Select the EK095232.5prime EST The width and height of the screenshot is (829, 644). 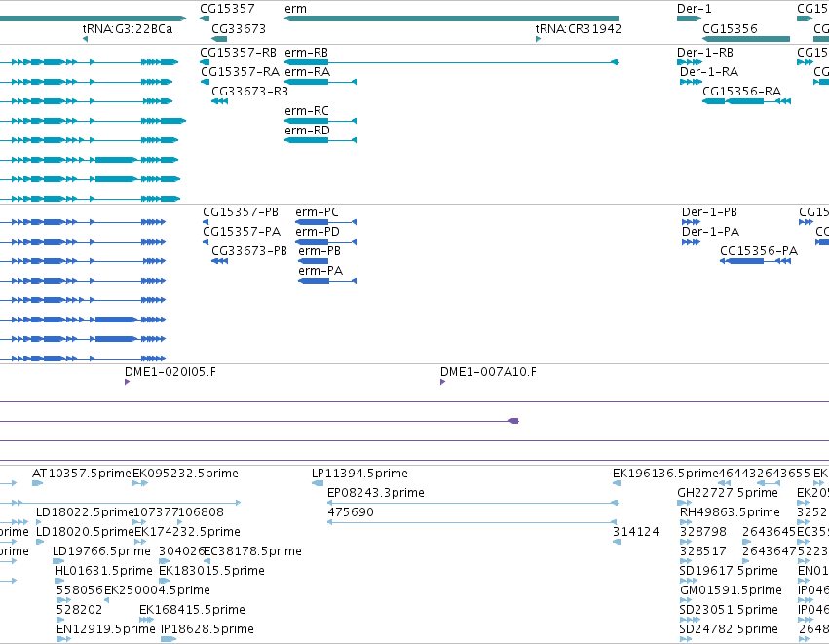tap(140, 482)
